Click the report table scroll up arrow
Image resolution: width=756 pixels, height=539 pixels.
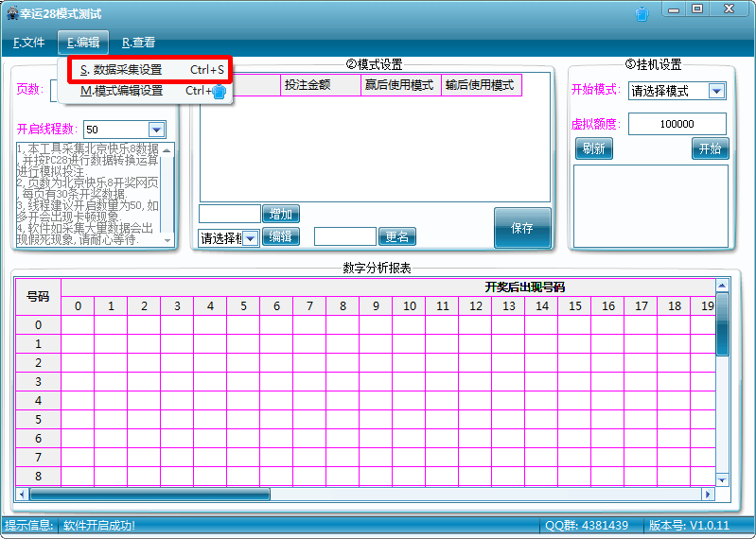(722, 286)
